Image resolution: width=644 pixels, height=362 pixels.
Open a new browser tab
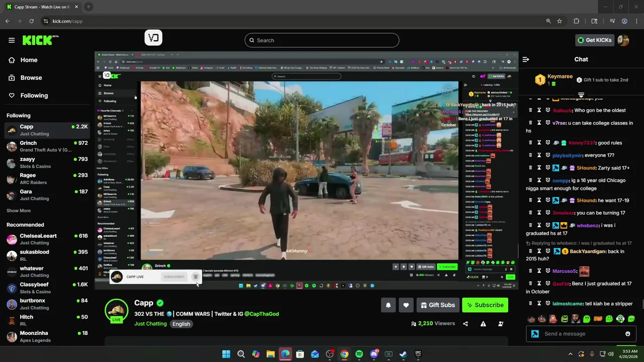88,7
